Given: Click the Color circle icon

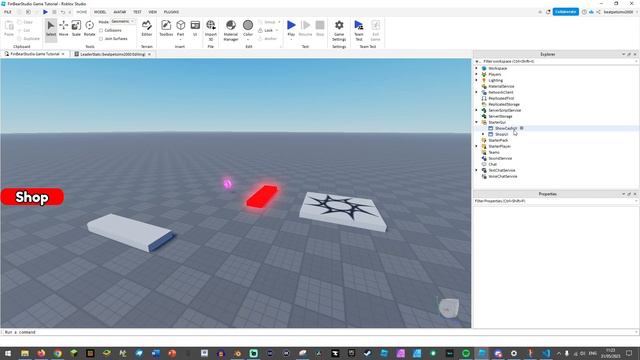Looking at the screenshot, I should [248, 25].
